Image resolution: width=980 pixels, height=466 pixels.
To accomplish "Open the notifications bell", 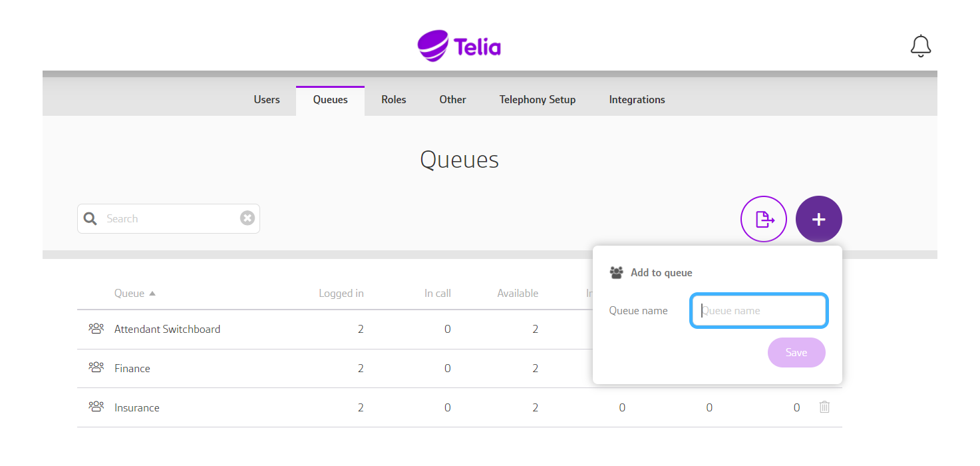I will tap(921, 46).
